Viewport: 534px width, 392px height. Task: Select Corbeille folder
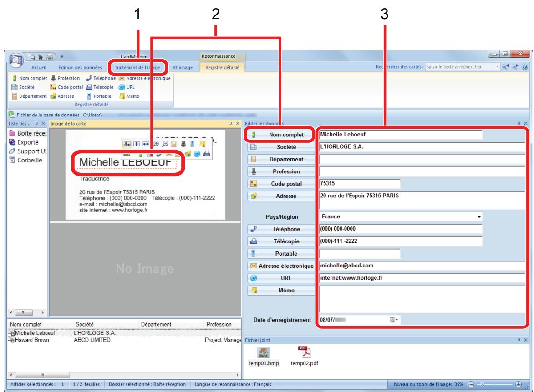pyautogui.click(x=26, y=160)
